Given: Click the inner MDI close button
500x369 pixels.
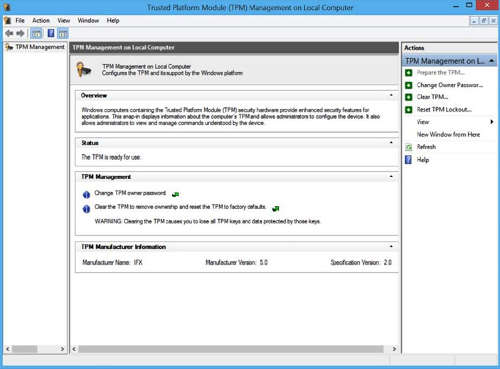Looking at the screenshot, I should pyautogui.click(x=493, y=21).
